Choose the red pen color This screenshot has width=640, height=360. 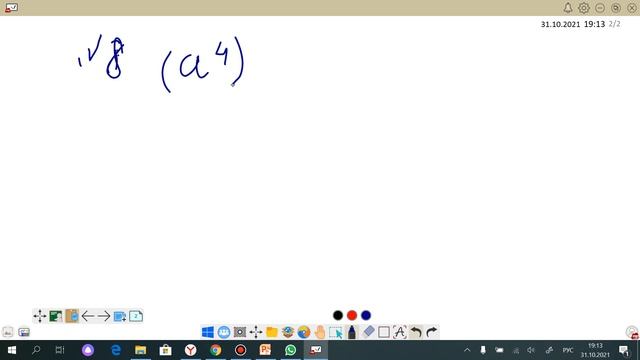coord(352,315)
